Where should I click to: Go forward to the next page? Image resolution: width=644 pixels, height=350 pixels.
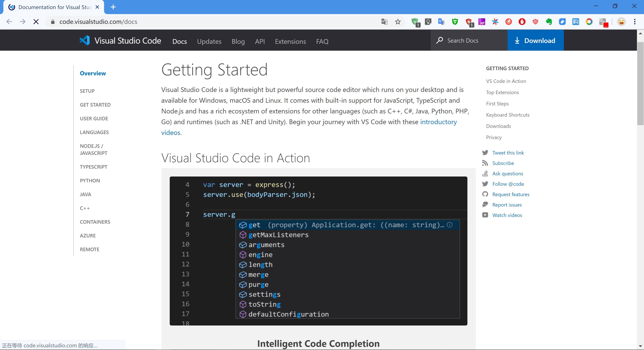click(x=22, y=22)
